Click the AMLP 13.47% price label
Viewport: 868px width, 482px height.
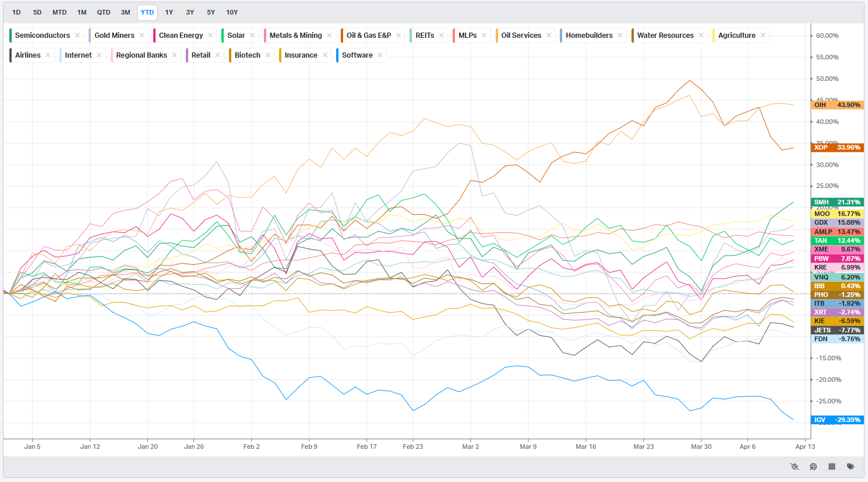tap(837, 232)
